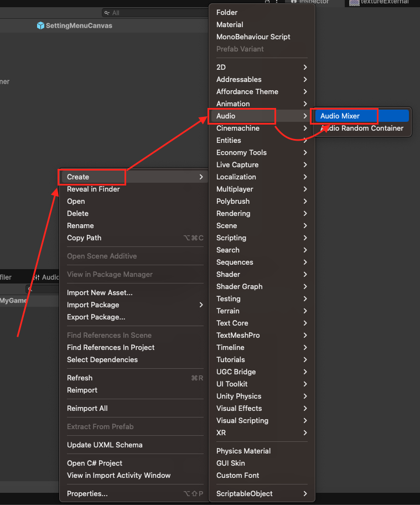Expand the Timeline submenu
This screenshot has height=505, width=420.
pos(262,348)
